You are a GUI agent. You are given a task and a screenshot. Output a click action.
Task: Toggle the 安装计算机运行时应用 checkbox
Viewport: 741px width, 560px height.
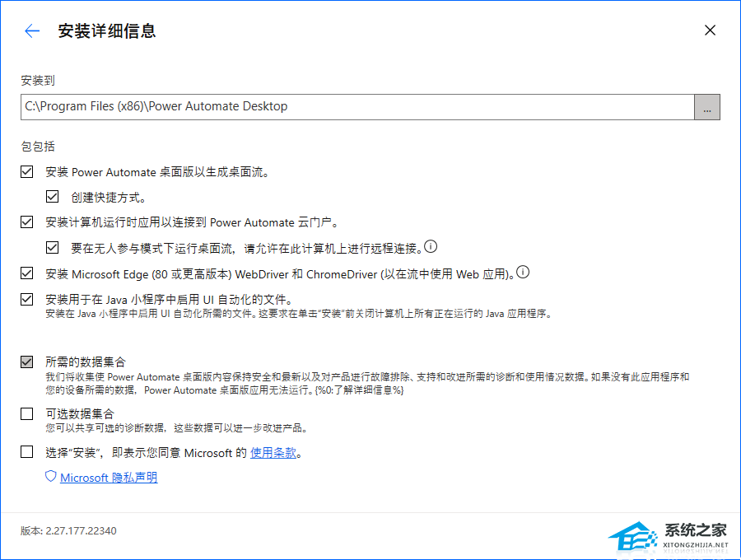tap(27, 222)
